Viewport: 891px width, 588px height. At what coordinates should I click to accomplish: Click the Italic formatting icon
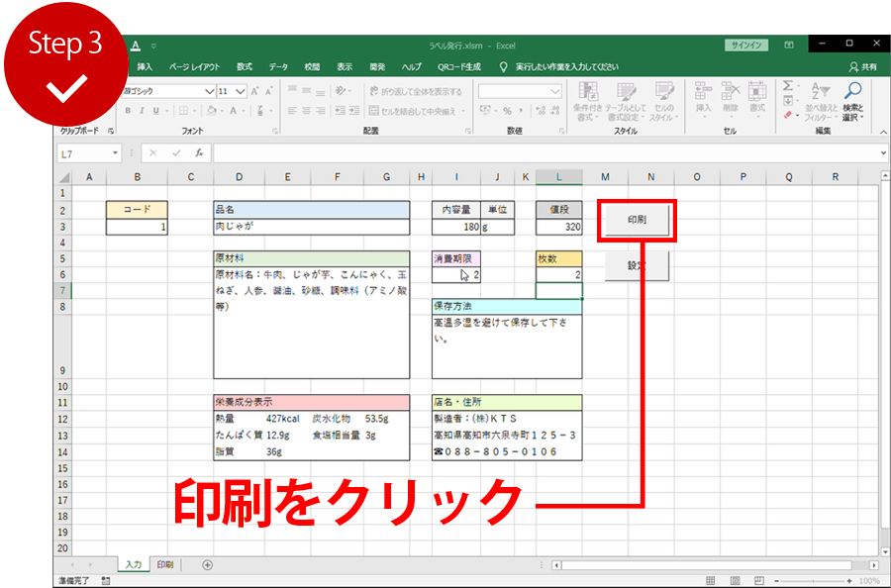[142, 111]
